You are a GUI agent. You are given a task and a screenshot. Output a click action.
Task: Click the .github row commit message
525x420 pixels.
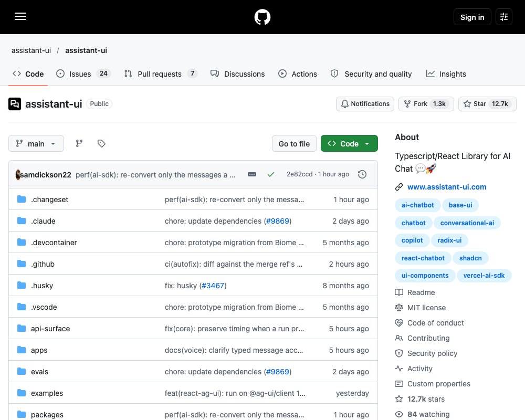coord(234,264)
